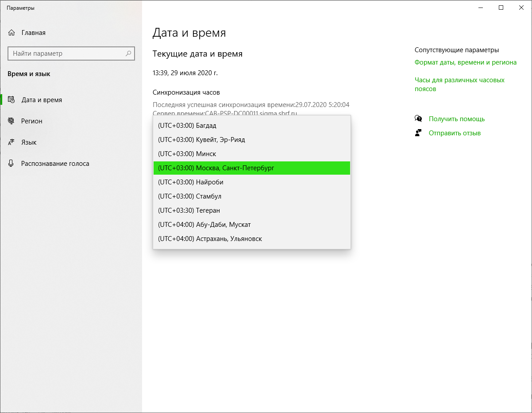Click the search magnifier icon
Viewport: 532px width, 413px height.
coord(128,54)
